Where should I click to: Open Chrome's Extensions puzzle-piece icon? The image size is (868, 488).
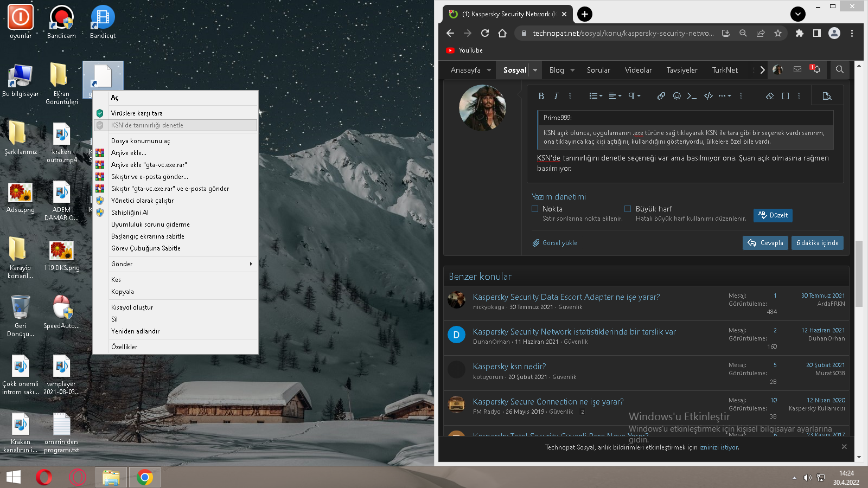point(799,33)
